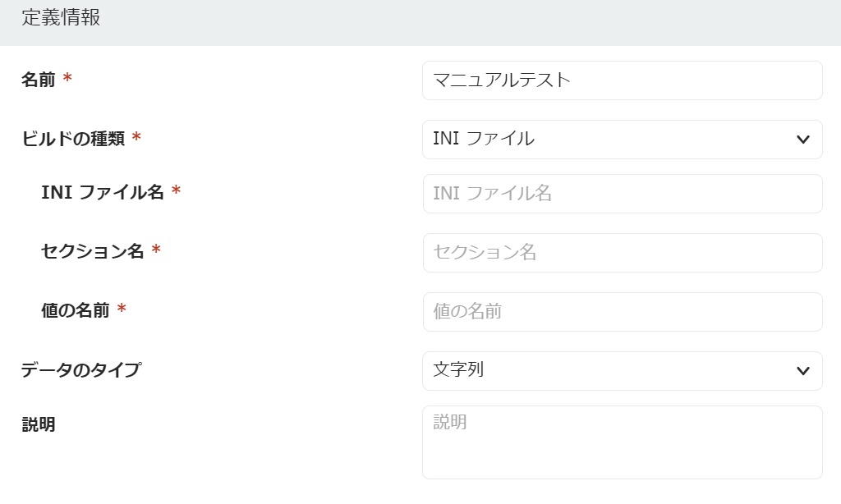Screen dimensions: 841x504
Task: Open the ビルドの種類 dropdown showing INI ファイル
Action: point(608,140)
